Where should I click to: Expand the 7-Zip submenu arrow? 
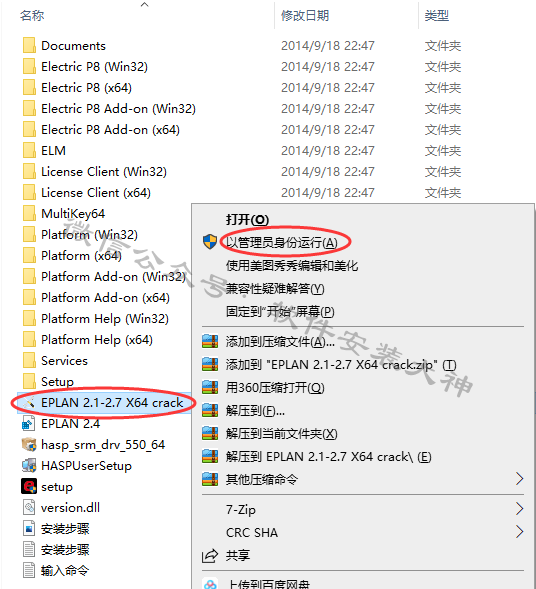[x=519, y=509]
